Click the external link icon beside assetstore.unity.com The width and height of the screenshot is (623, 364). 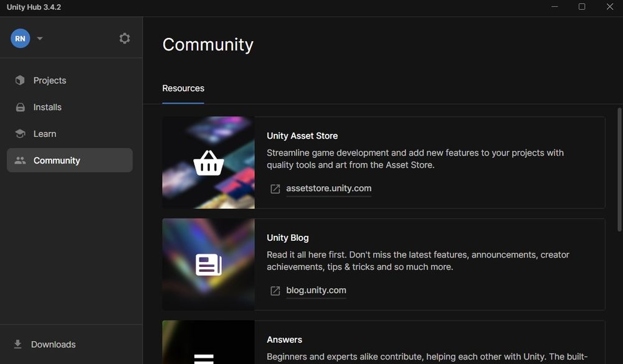click(275, 188)
